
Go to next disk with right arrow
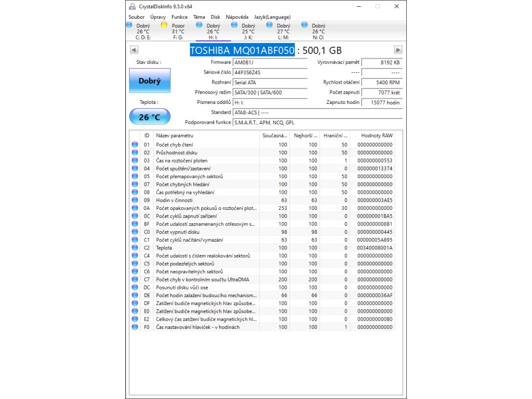click(x=398, y=50)
